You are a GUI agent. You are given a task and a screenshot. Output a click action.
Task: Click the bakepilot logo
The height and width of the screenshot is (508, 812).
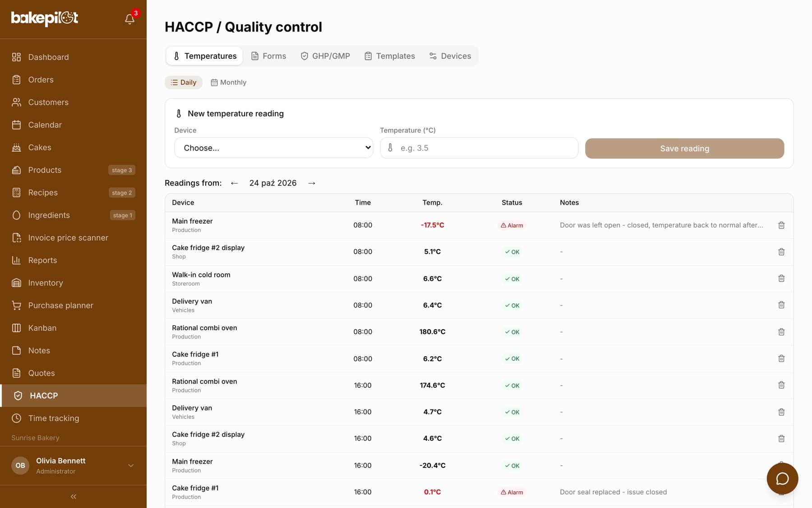click(44, 18)
